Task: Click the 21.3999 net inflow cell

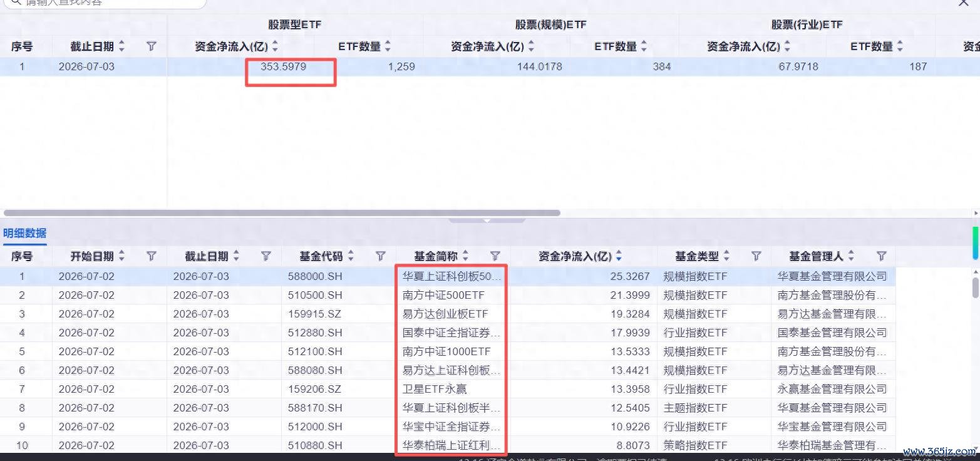Action: pyautogui.click(x=629, y=295)
